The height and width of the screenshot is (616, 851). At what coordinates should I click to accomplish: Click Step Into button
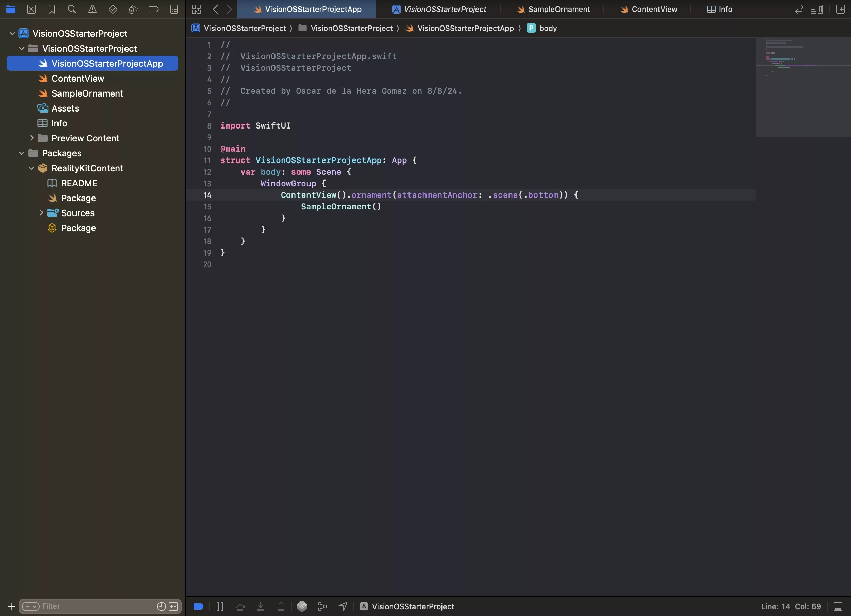click(x=261, y=606)
